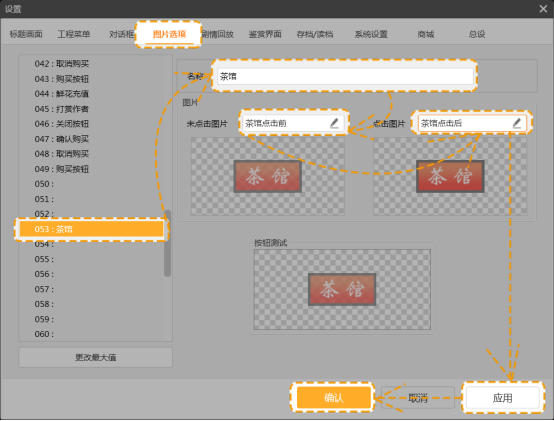Switch to the 标题画面 tab
The width and height of the screenshot is (554, 421).
click(x=26, y=34)
